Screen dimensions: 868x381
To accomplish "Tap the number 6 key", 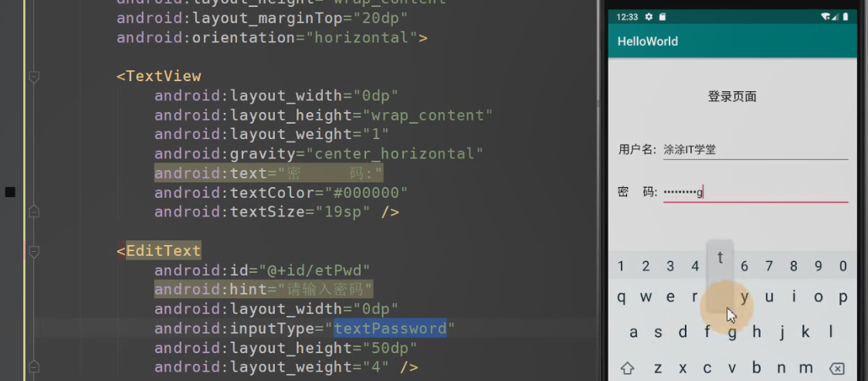I will [x=744, y=267].
